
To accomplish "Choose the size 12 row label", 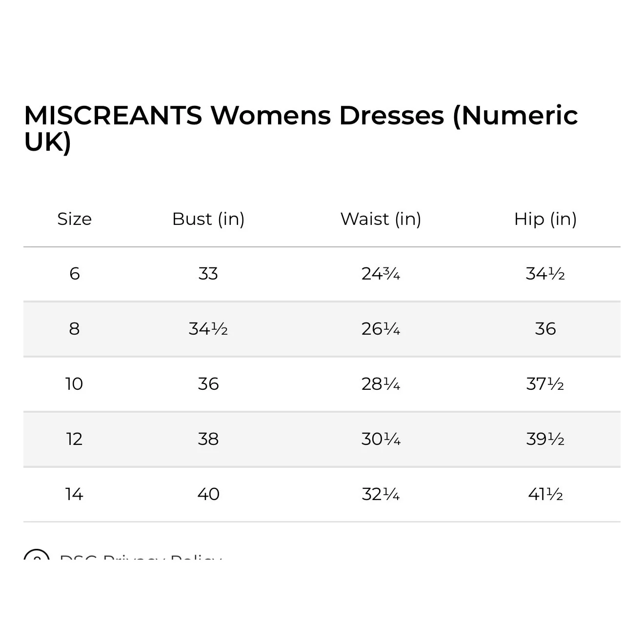I will (74, 439).
